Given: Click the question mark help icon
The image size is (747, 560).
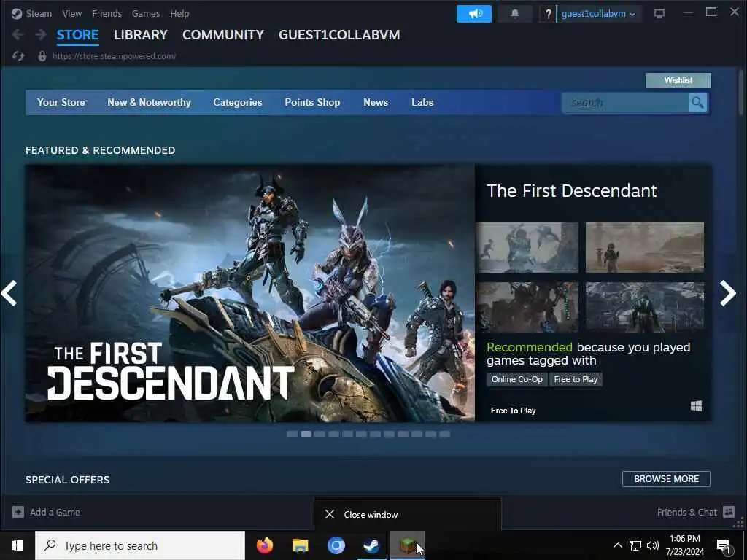Looking at the screenshot, I should click(548, 14).
